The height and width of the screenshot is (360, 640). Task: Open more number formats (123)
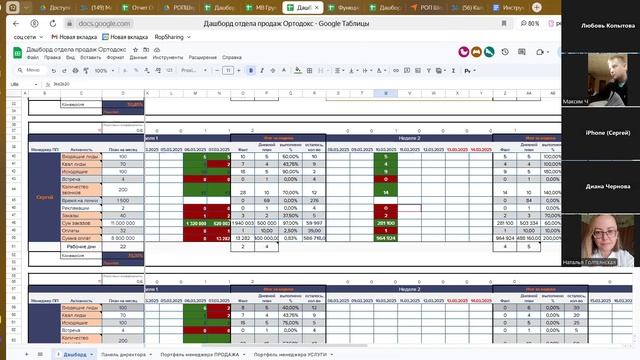(169, 71)
